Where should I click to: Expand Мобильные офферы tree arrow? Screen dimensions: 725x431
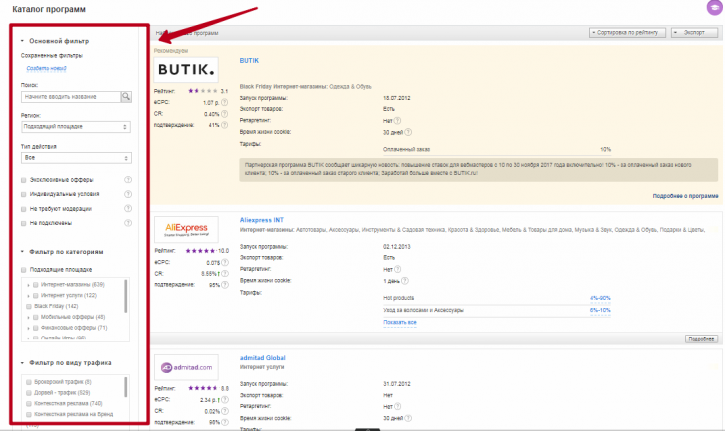point(29,318)
